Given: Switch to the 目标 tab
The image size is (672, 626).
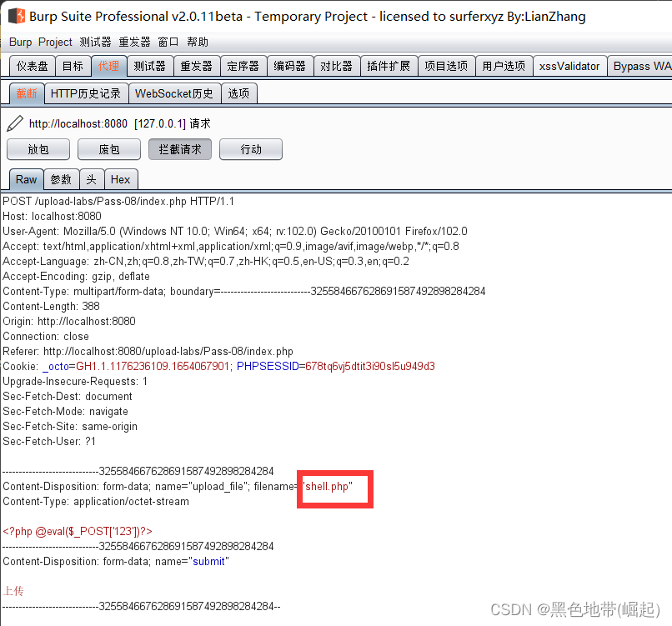Looking at the screenshot, I should [x=73, y=66].
